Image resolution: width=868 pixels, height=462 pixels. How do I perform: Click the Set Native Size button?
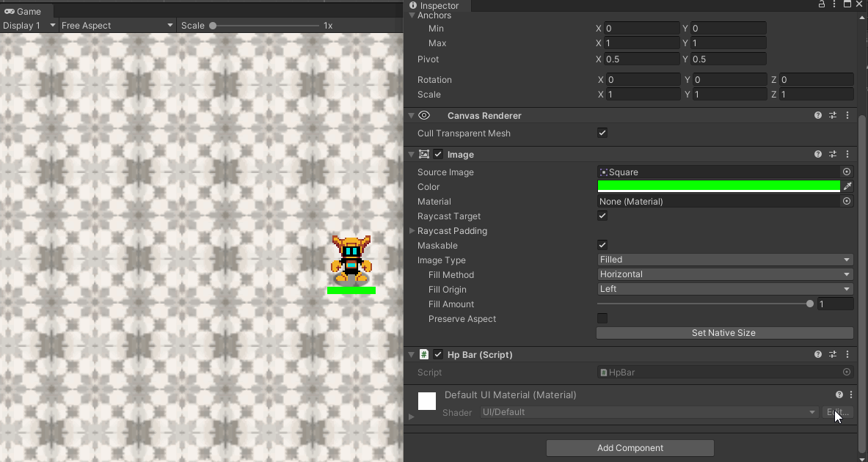(724, 332)
